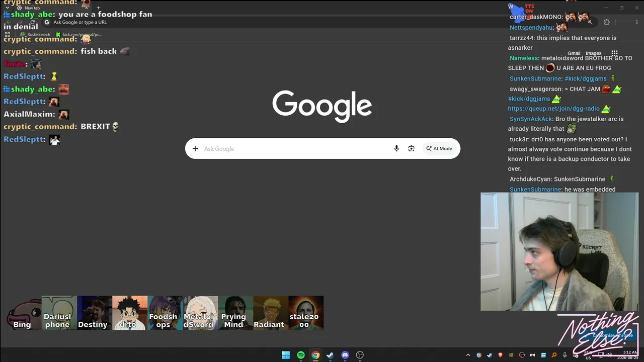The width and height of the screenshot is (644, 362).
Task: Click the queup.net dgg-radio chat link
Action: point(553,109)
